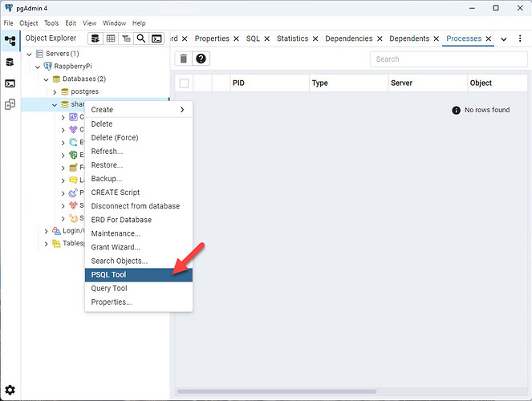532x401 pixels.
Task: Expand the postgres database node
Action: pyautogui.click(x=55, y=92)
